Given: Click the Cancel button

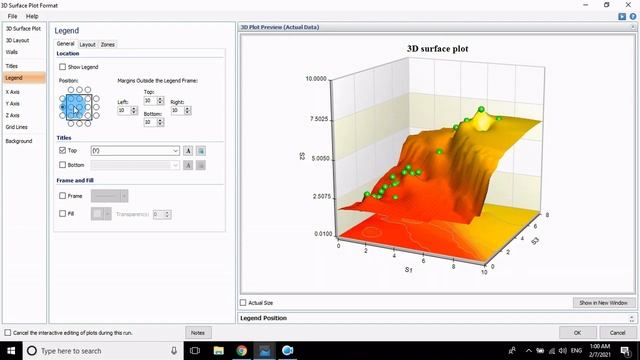Looking at the screenshot, I should [x=617, y=333].
